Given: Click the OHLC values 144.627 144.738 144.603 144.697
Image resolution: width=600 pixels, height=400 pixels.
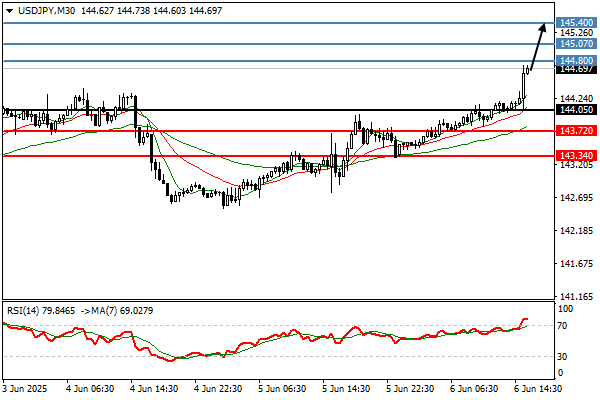Looking at the screenshot, I should point(152,11).
